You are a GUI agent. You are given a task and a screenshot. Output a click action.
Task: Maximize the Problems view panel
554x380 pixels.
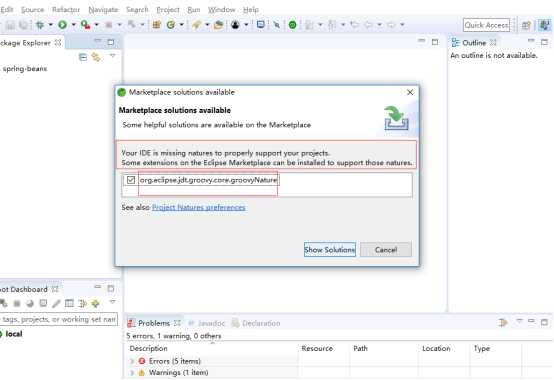[544, 322]
